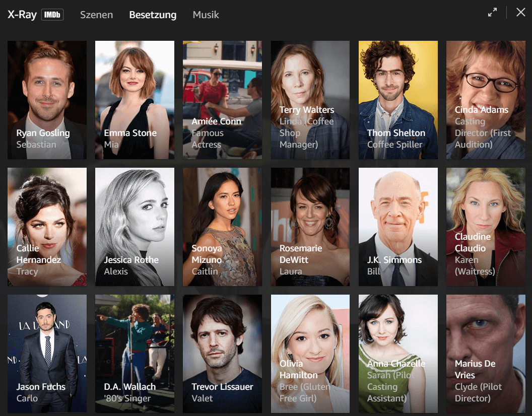Screen dimensions: 532x416
Task: Close the X-Ray panel
Action: pyautogui.click(x=521, y=12)
